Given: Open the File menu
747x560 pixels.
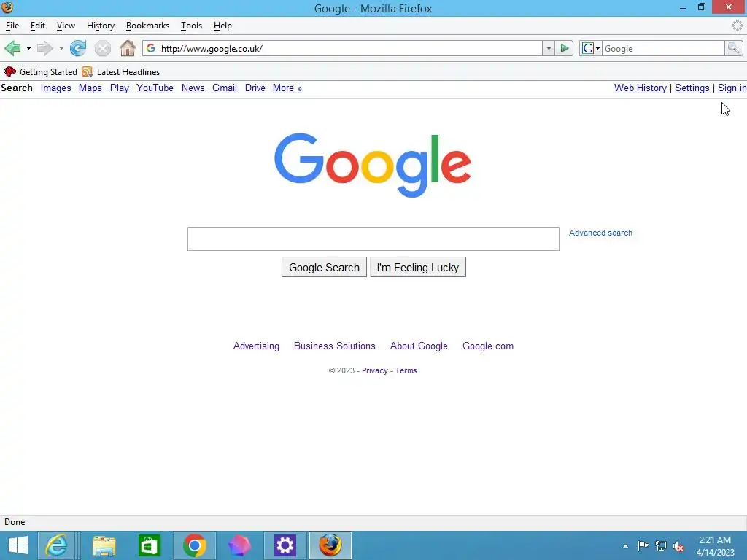Looking at the screenshot, I should [x=12, y=26].
